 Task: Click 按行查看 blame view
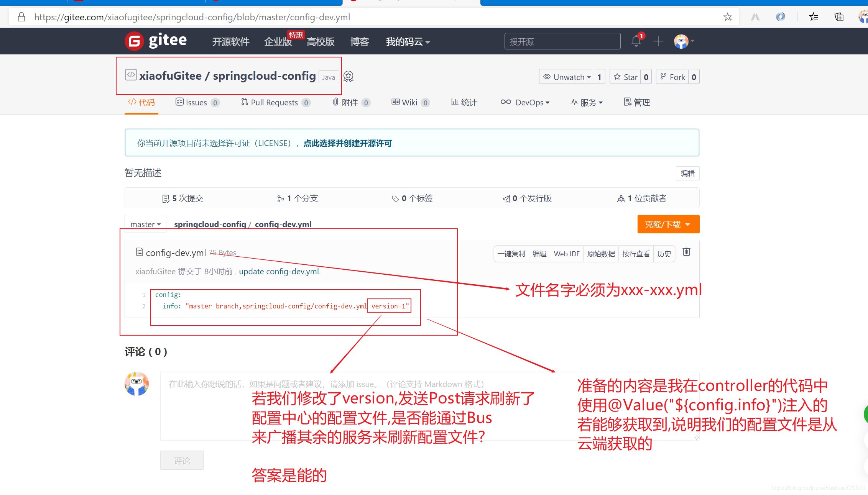click(636, 254)
